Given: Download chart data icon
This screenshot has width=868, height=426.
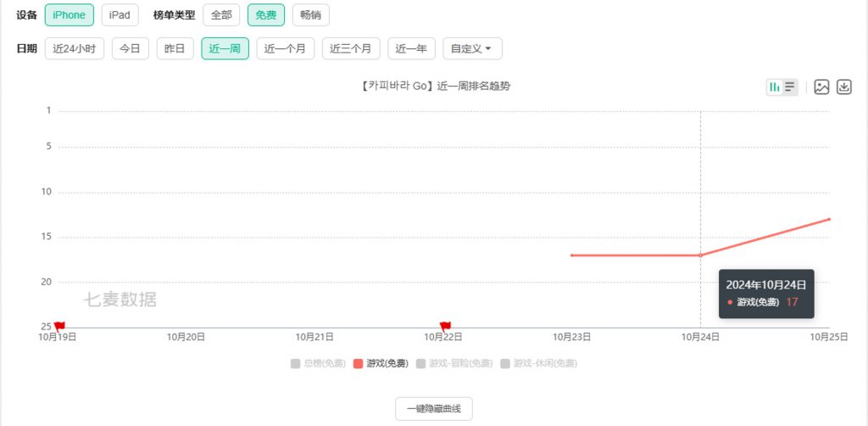Looking at the screenshot, I should (x=843, y=87).
